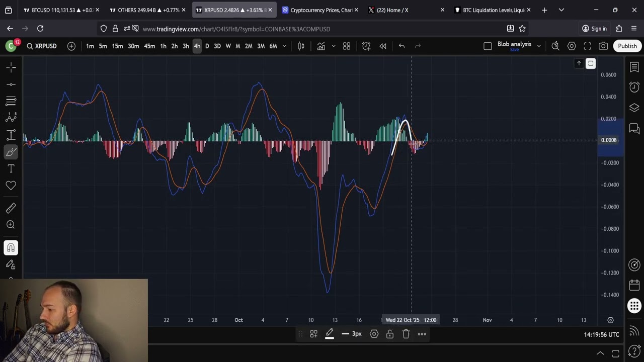The image size is (644, 362).
Task: Start bar replay mode
Action: [x=383, y=46]
